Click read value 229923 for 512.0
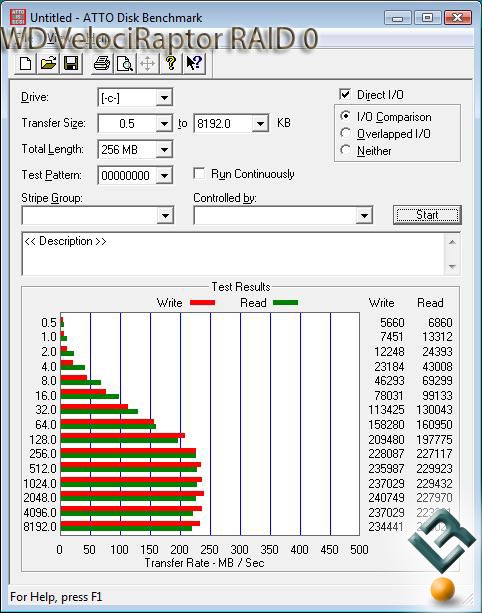Image resolution: width=482 pixels, height=613 pixels. 434,468
